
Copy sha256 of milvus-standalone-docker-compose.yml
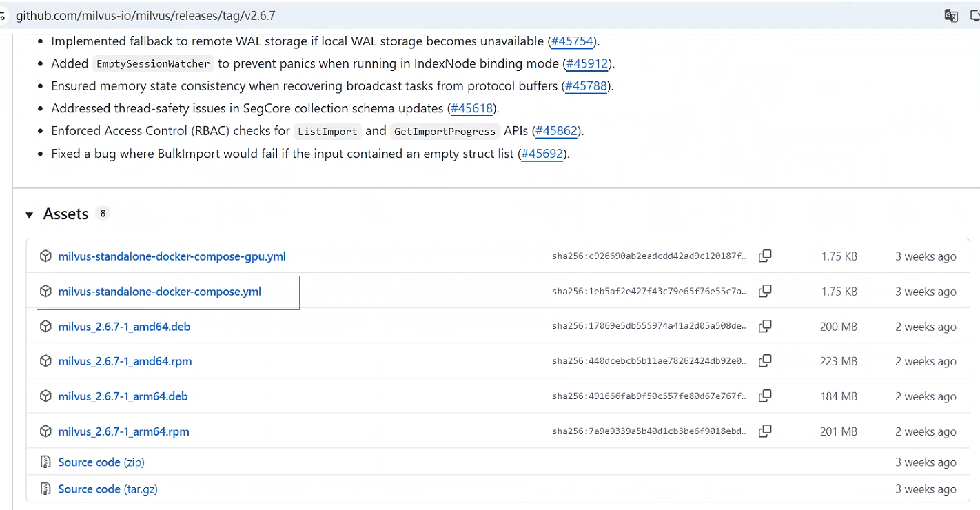click(x=765, y=292)
